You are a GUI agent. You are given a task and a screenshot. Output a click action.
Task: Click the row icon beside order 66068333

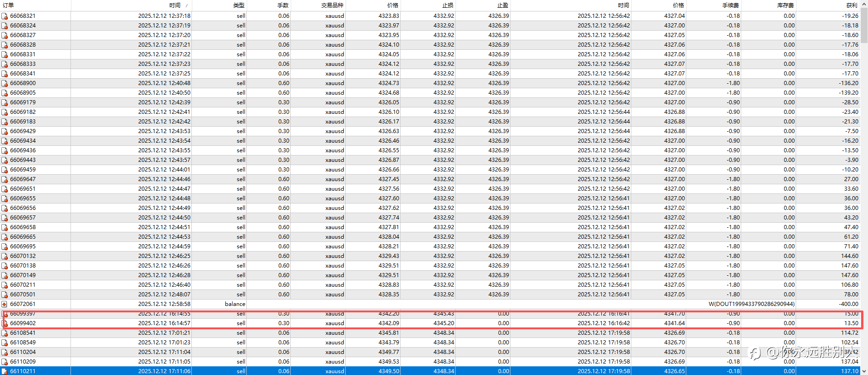tap(5, 64)
